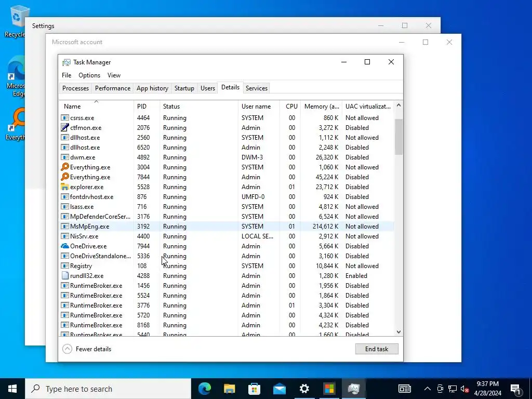Click the muted volume tray icon
532x399 pixels.
click(465, 389)
